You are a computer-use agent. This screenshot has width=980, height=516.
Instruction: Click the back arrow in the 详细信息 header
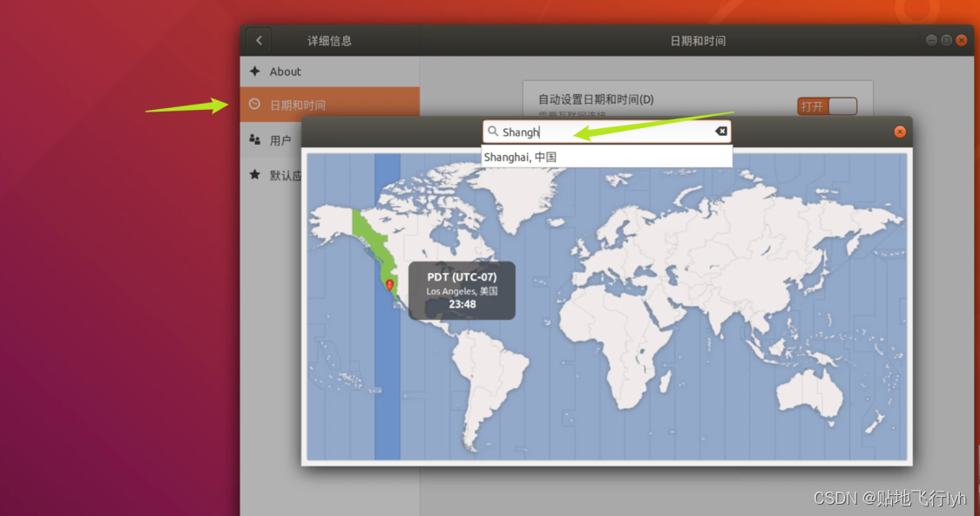(x=258, y=40)
